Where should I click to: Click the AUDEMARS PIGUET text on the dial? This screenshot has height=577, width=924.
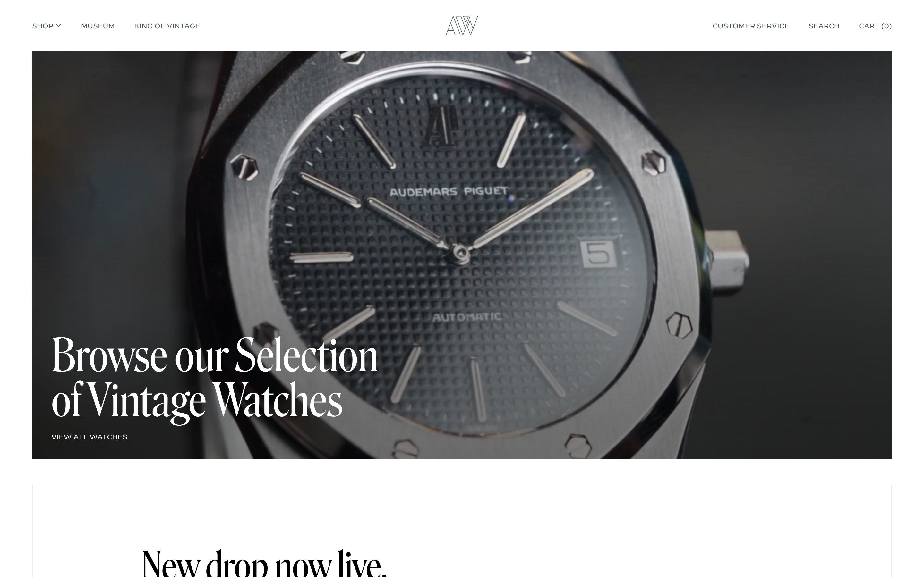[x=449, y=192]
